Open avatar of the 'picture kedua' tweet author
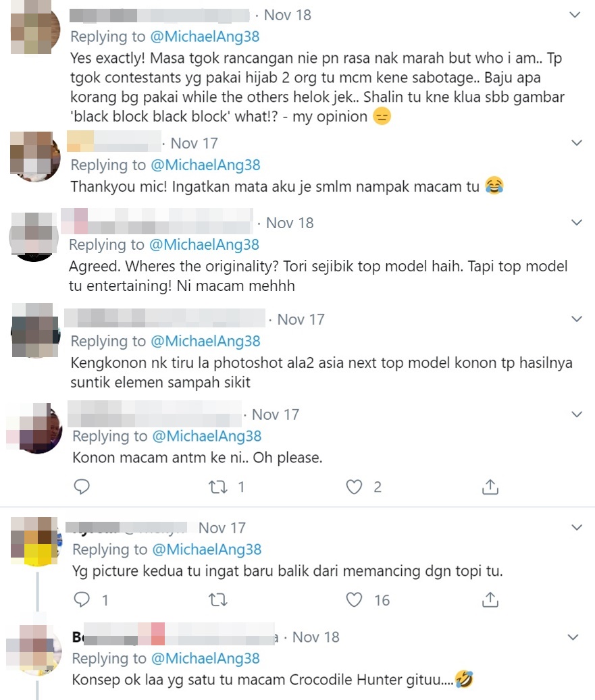Viewport: 595px width, 700px height. [35, 541]
